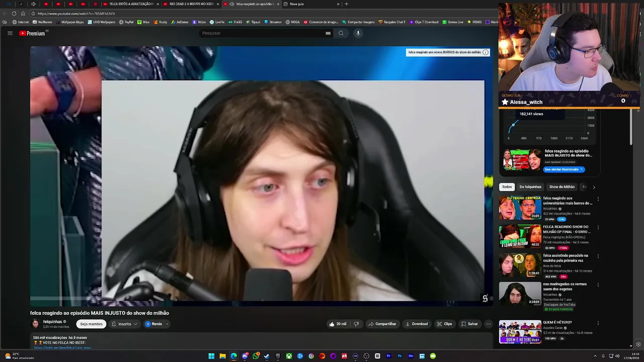Open felquinhas channel avatar
Image resolution: width=644 pixels, height=362 pixels.
pos(36,324)
